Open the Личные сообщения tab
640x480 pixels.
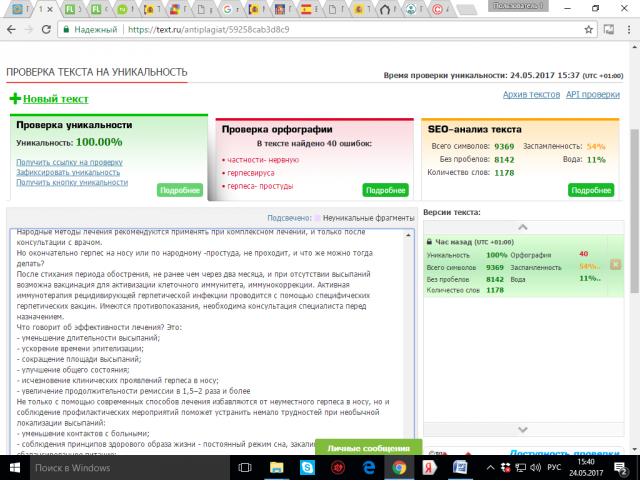pos(368,448)
